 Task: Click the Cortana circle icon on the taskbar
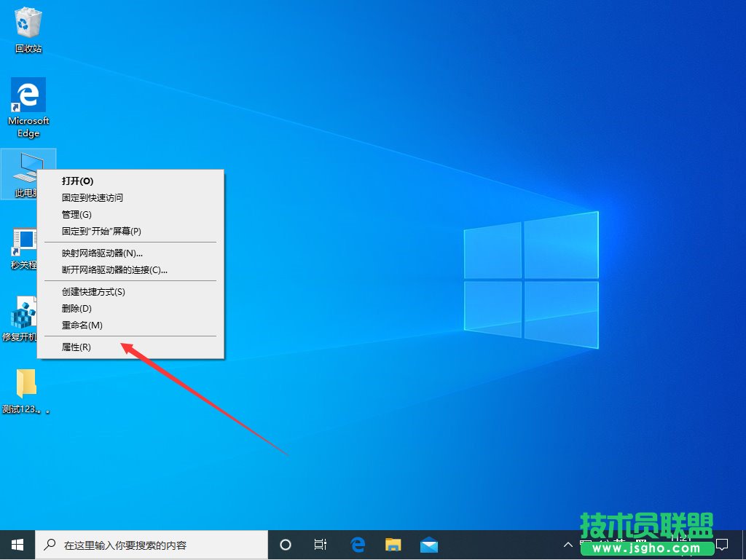point(285,544)
